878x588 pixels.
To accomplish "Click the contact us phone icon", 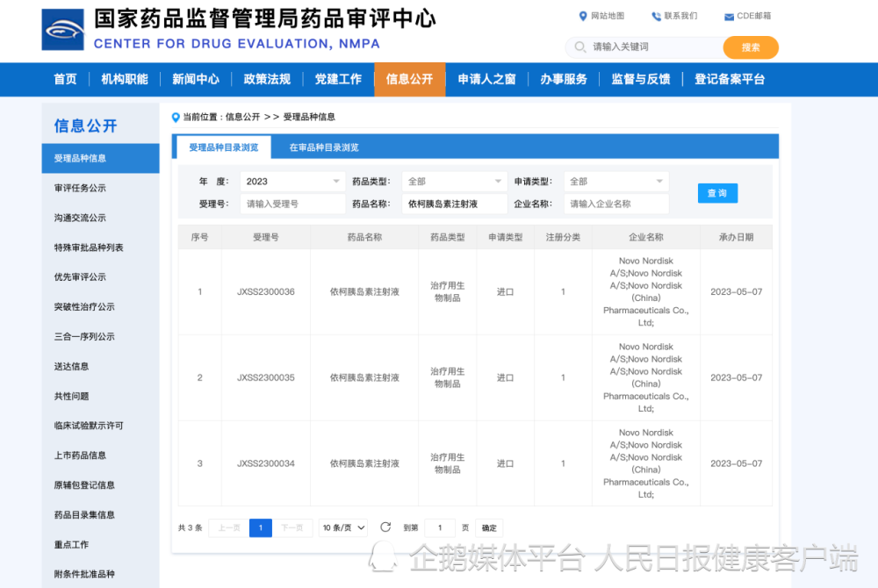I will [656, 16].
